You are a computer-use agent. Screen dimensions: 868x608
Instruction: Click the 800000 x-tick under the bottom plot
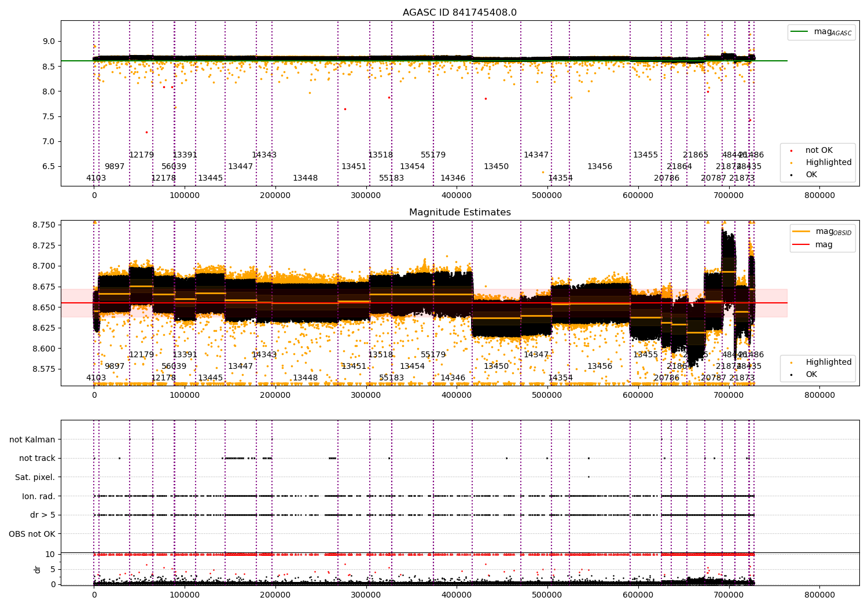point(820,595)
